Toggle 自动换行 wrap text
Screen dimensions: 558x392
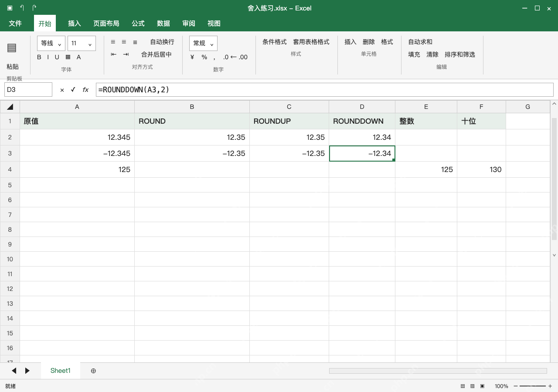coord(162,42)
